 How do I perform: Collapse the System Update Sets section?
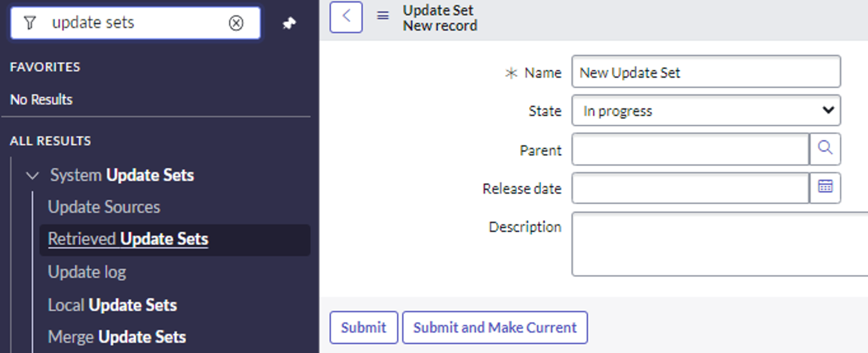tap(32, 176)
